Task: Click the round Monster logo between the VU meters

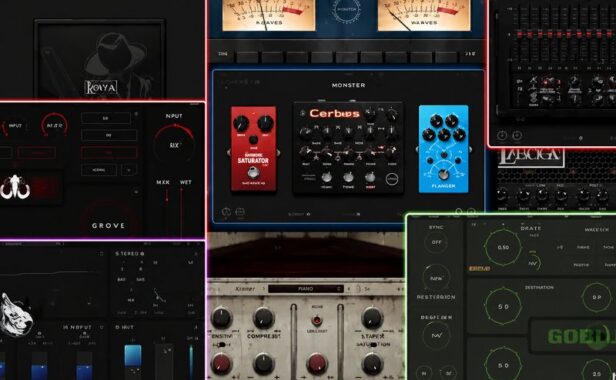Action: (x=346, y=9)
